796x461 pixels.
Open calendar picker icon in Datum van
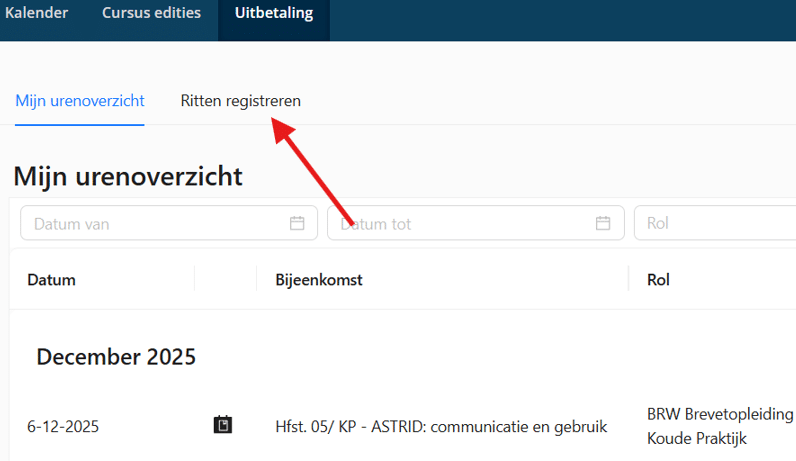(x=297, y=223)
